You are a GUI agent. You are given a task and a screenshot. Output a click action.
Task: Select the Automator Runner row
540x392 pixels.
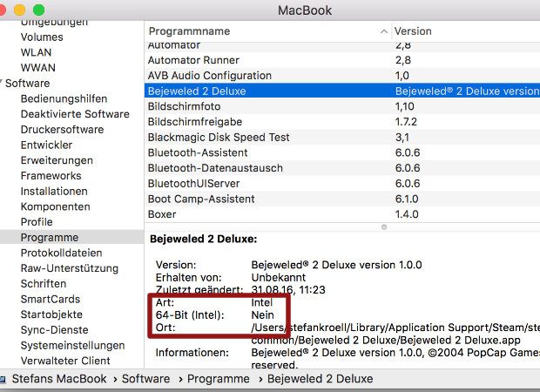pos(342,60)
